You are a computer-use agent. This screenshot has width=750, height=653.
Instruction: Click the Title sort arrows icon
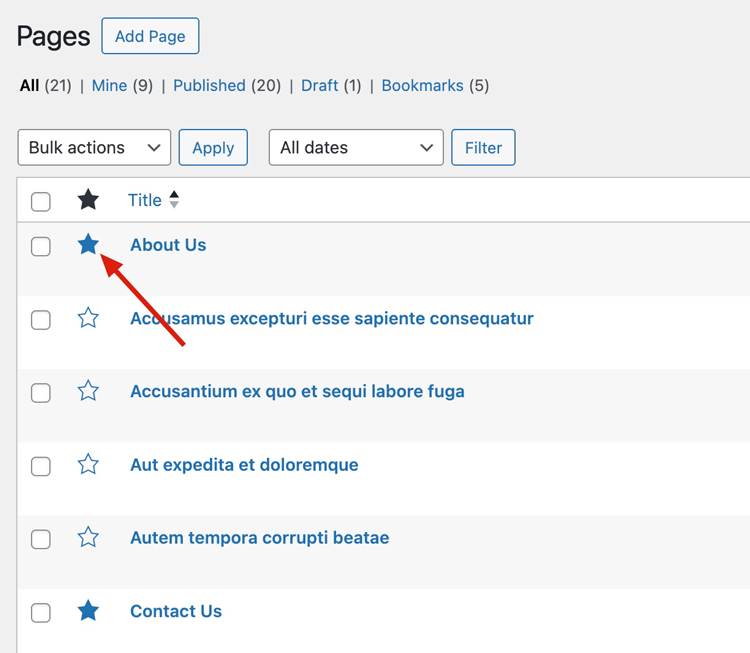pyautogui.click(x=174, y=200)
